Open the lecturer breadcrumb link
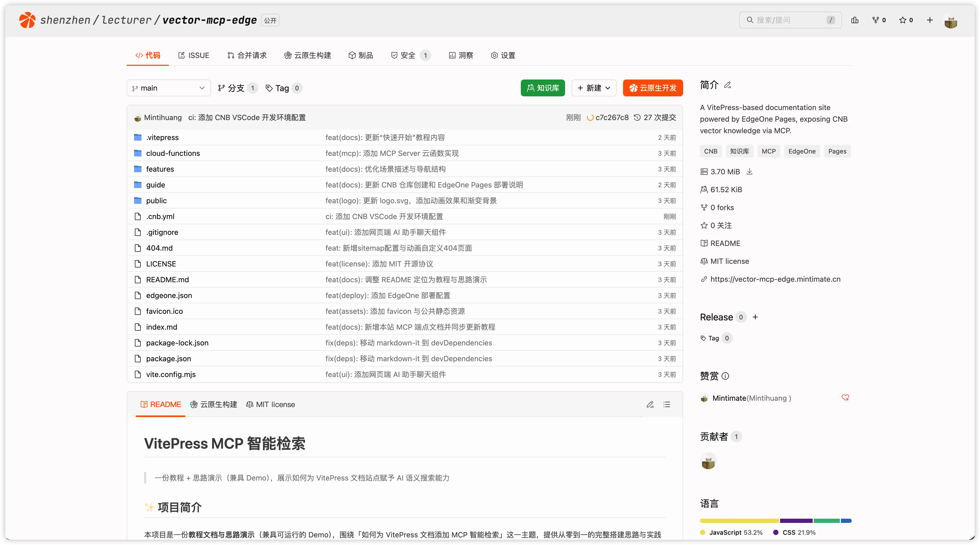The height and width of the screenshot is (545, 980). [x=127, y=20]
